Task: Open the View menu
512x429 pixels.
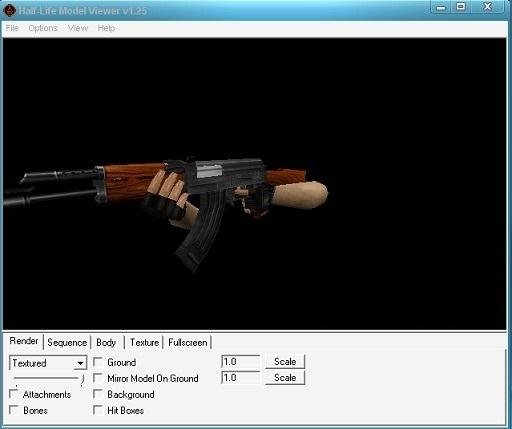Action: (78, 28)
